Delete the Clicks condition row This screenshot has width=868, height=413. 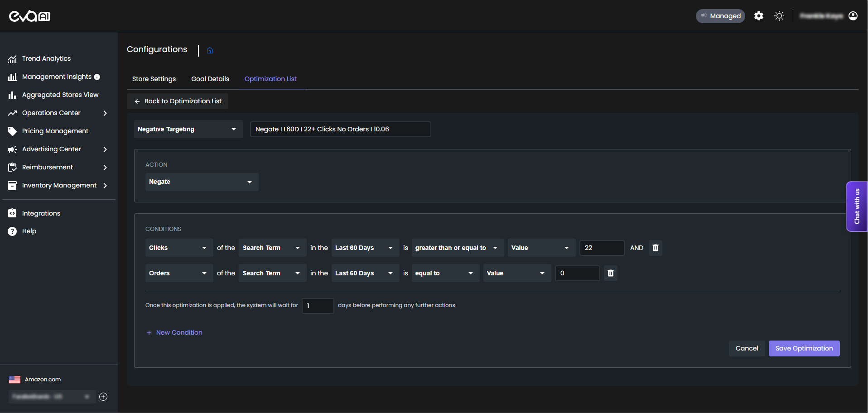[x=656, y=248]
